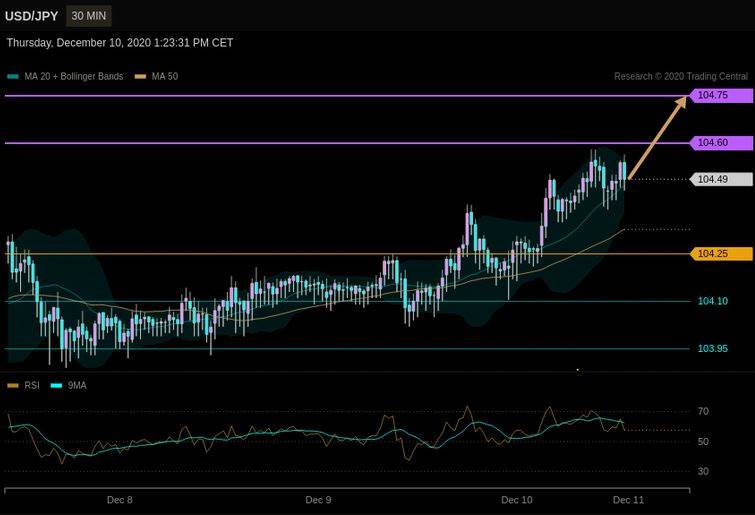Click the 103.95 support level label

[x=713, y=349]
